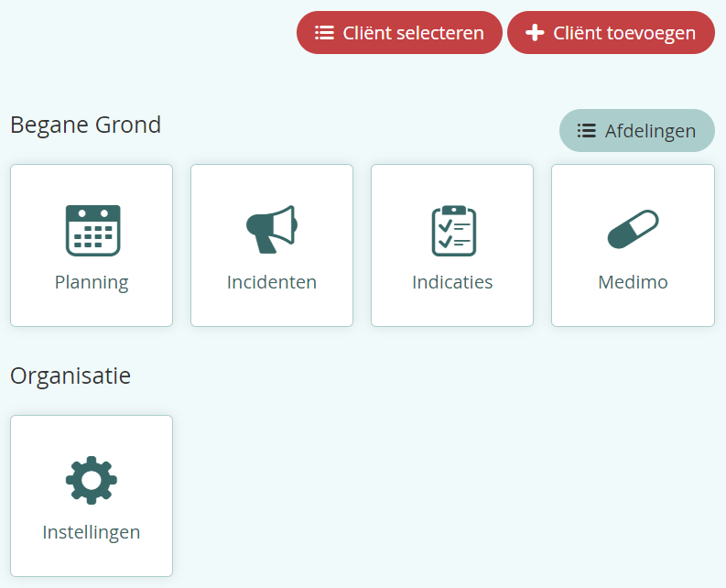726x588 pixels.
Task: Select the Medimo label text
Action: [x=633, y=282]
